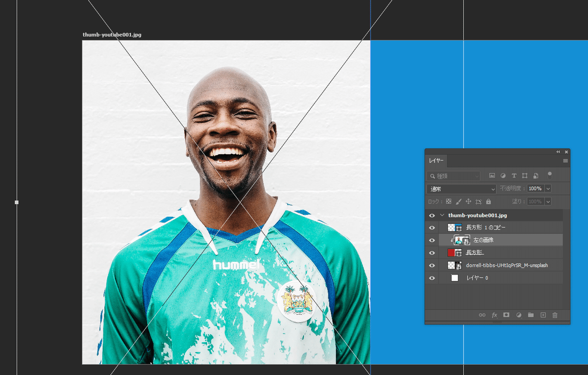Lock transparent pixels icon

tap(448, 201)
